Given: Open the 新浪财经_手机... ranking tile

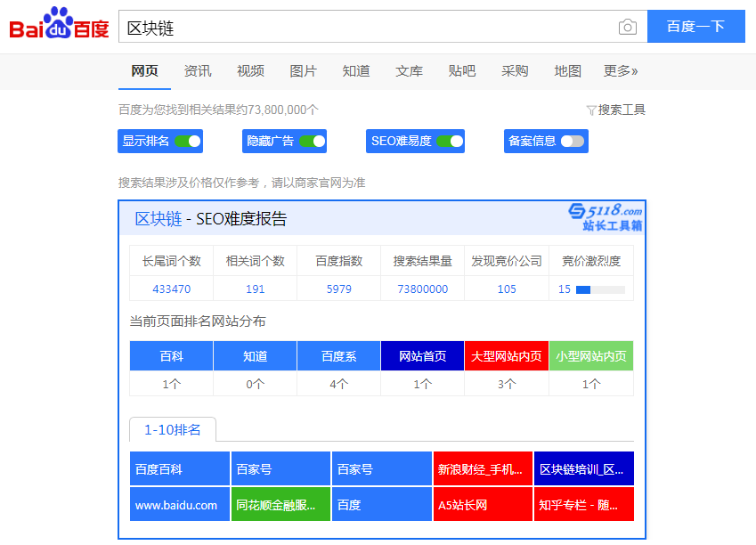Looking at the screenshot, I should coord(484,468).
